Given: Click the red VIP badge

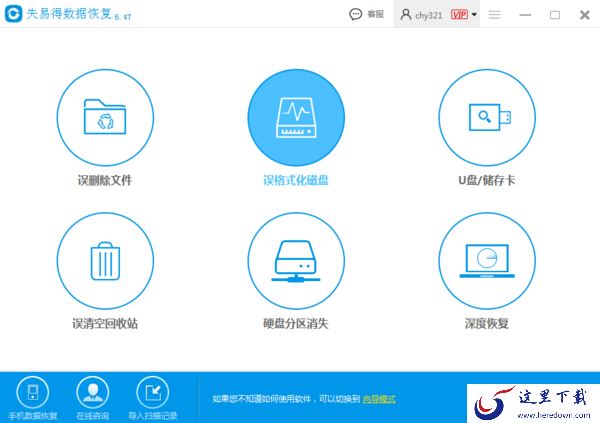Looking at the screenshot, I should coord(459,15).
